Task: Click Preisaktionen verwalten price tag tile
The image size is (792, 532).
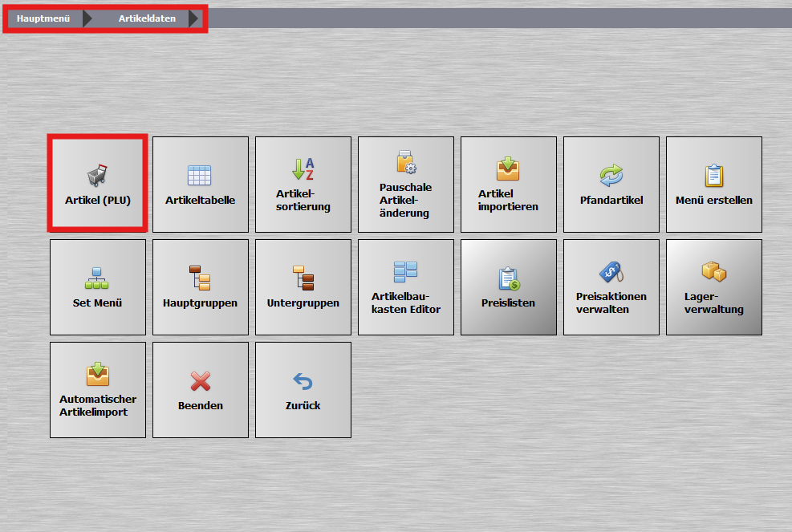Action: tap(611, 287)
